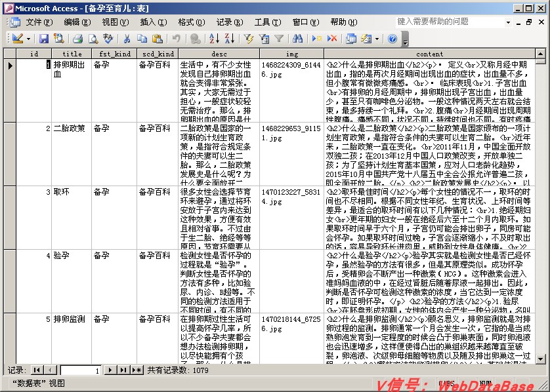This screenshot has height=392, width=550.
Task: Expand the New Object dropdown arrow
Action: [x=377, y=39]
